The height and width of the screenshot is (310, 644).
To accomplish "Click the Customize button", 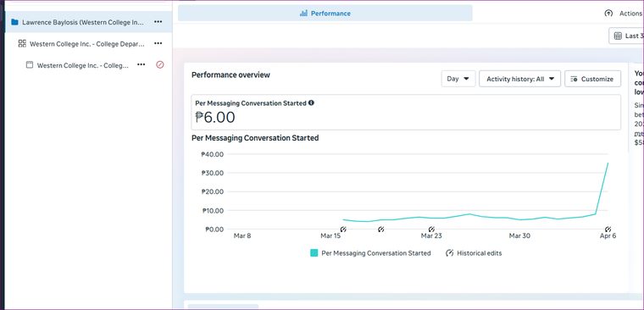I will 592,79.
